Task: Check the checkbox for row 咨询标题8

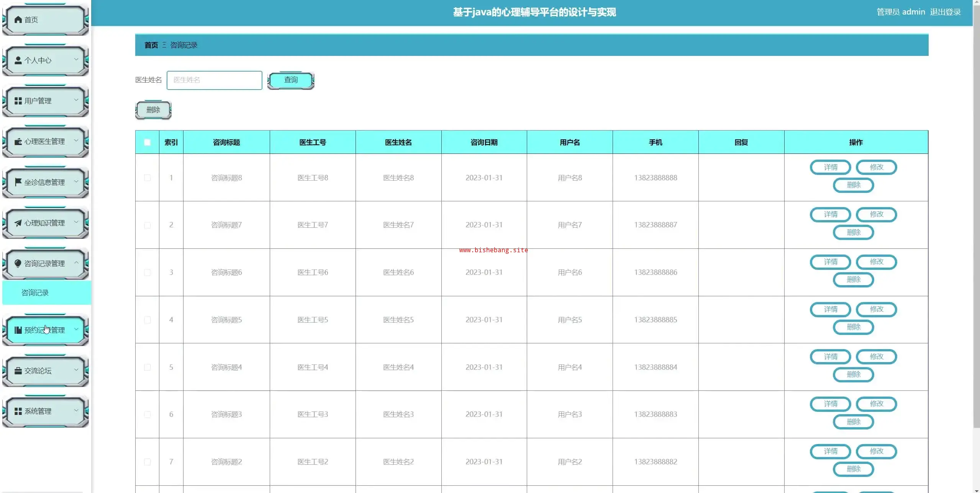Action: click(x=147, y=178)
